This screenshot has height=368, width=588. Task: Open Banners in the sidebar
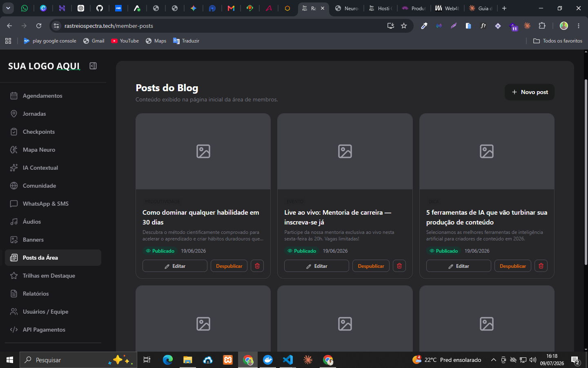(x=53, y=240)
